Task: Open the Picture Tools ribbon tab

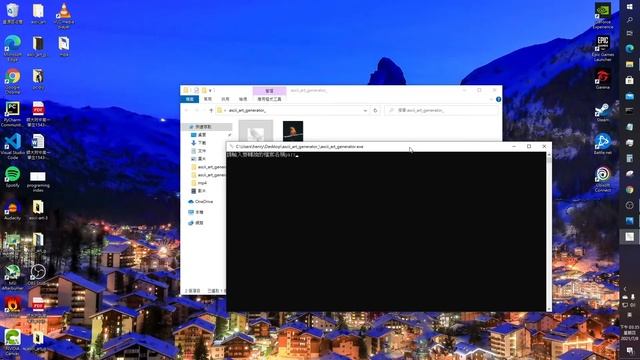Action: pyautogui.click(x=269, y=99)
